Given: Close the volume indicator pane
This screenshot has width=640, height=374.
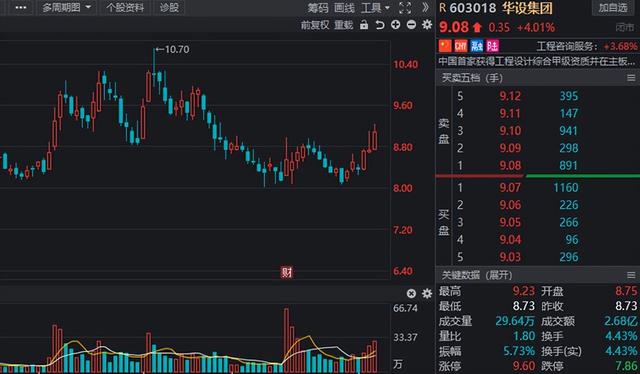Looking at the screenshot, I should 411,293.
